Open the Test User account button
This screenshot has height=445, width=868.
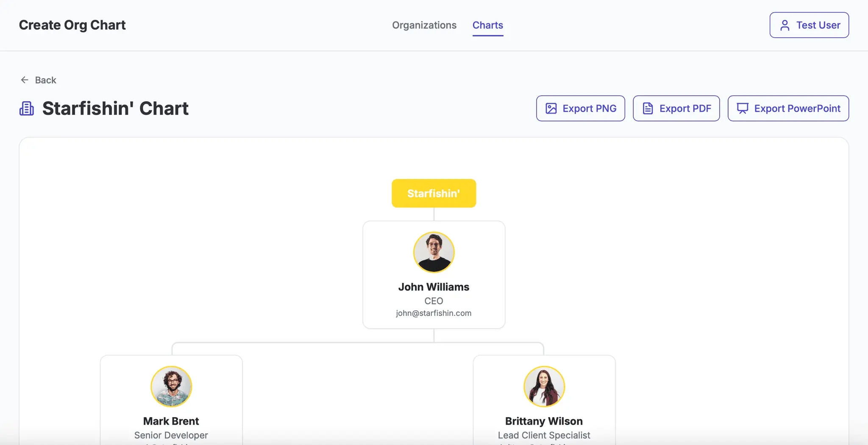tap(809, 25)
